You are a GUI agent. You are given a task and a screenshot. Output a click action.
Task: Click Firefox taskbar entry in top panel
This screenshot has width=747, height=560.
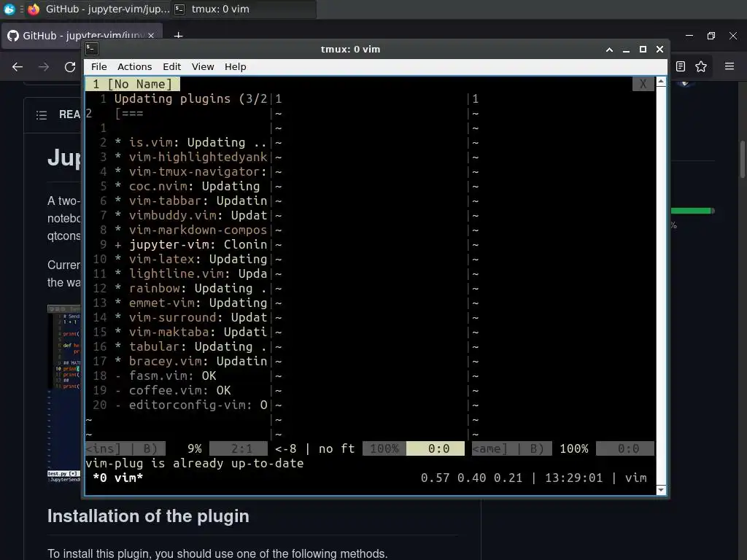[x=98, y=9]
